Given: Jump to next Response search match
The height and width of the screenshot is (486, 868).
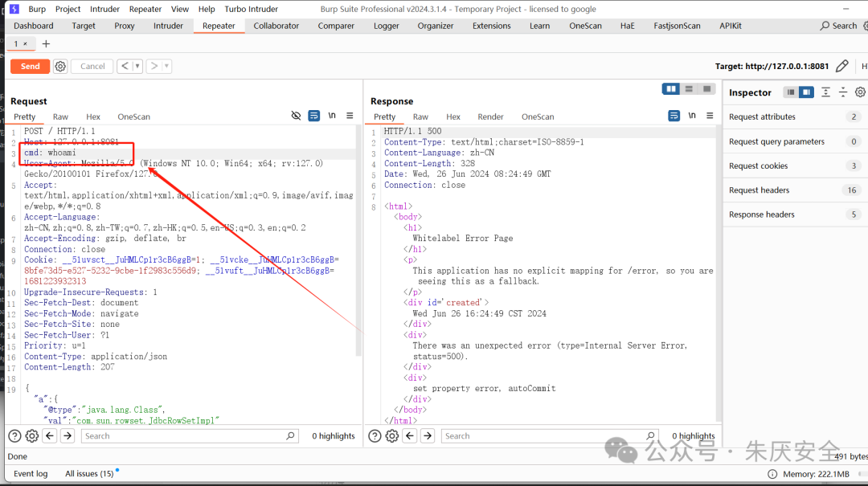Looking at the screenshot, I should [x=428, y=436].
